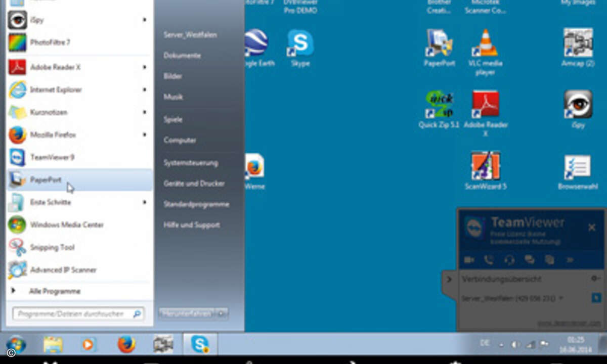Expand the Internet Explorer jump list arrow
This screenshot has width=607, height=364.
[145, 89]
